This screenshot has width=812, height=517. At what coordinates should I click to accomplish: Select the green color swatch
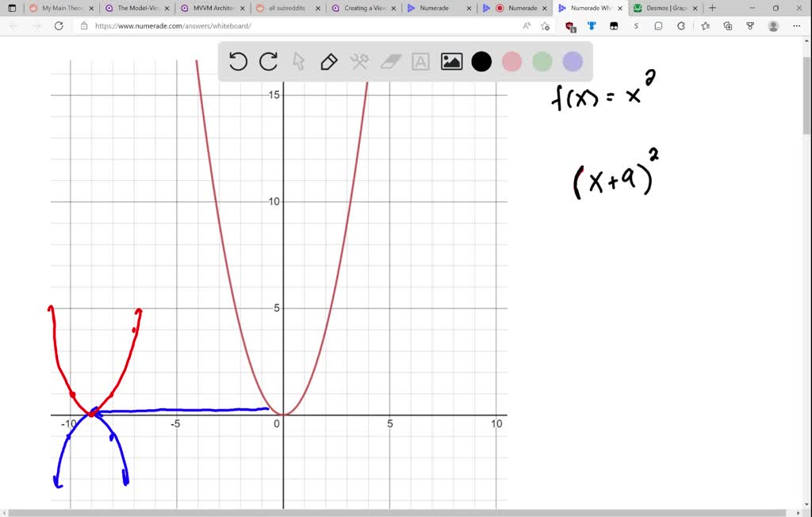point(542,62)
